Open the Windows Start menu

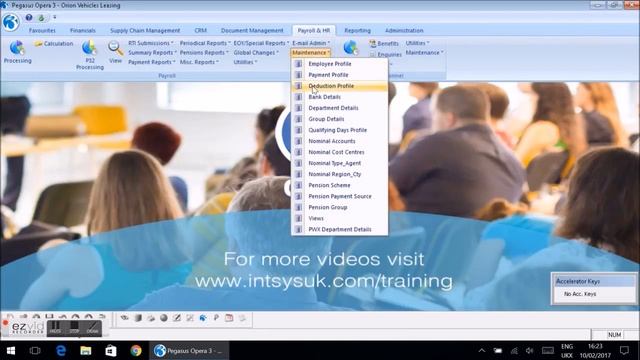[x=11, y=350]
